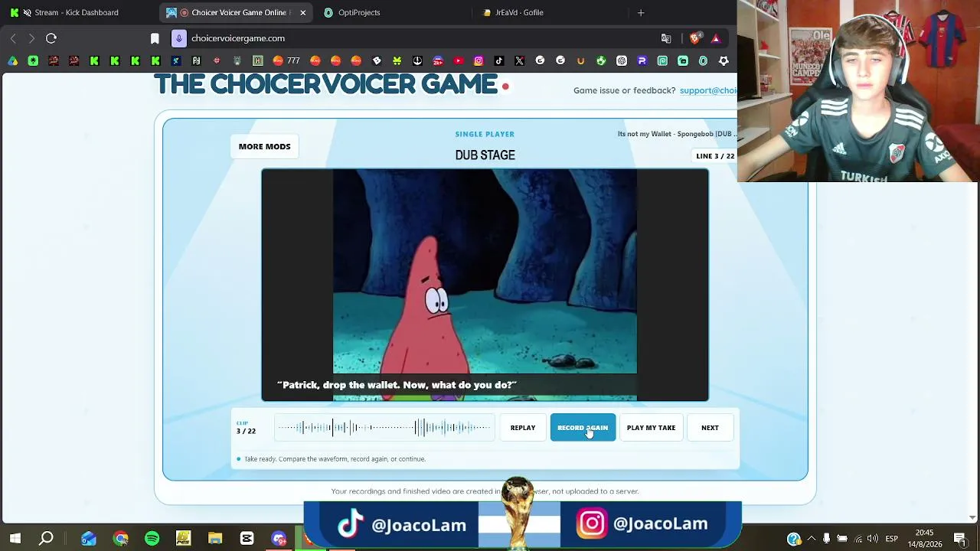Image resolution: width=980 pixels, height=551 pixels.
Task: Open the Instagram bookmark
Action: coord(479,61)
